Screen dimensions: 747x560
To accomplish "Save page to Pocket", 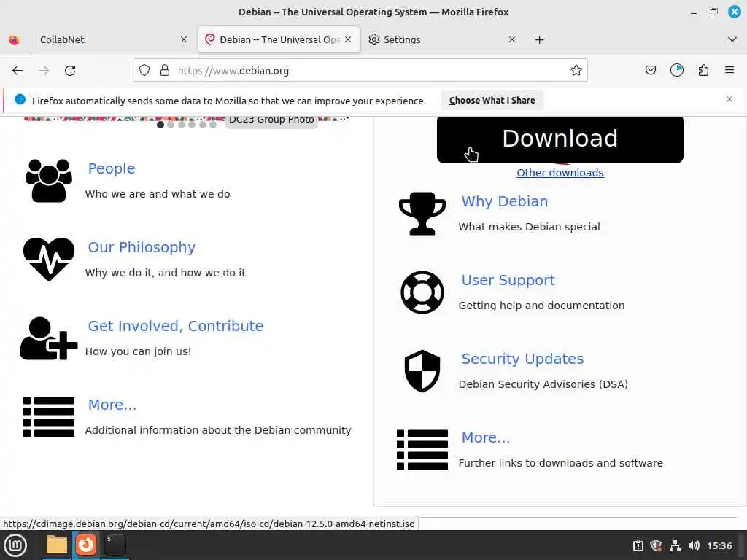I will click(650, 71).
